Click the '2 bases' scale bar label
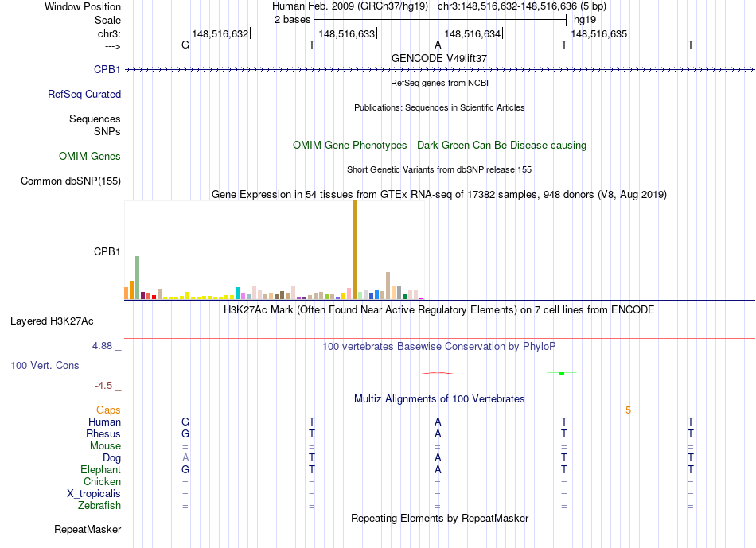Viewport: 756px width, 548px height. point(292,20)
